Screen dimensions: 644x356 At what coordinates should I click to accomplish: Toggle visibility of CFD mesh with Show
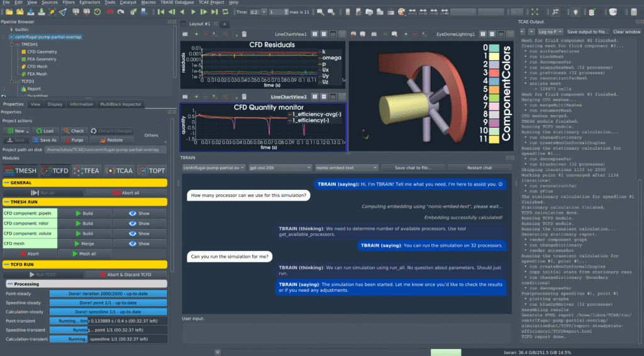(x=140, y=243)
